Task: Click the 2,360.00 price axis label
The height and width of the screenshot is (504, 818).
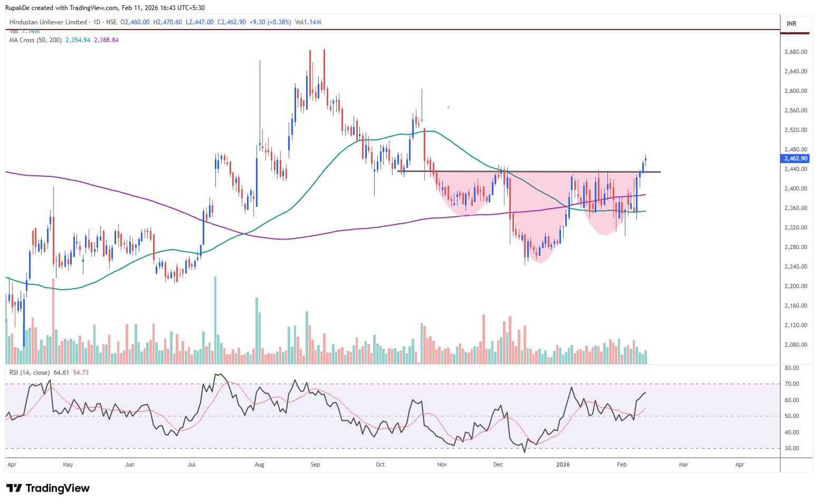Action: pyautogui.click(x=796, y=208)
